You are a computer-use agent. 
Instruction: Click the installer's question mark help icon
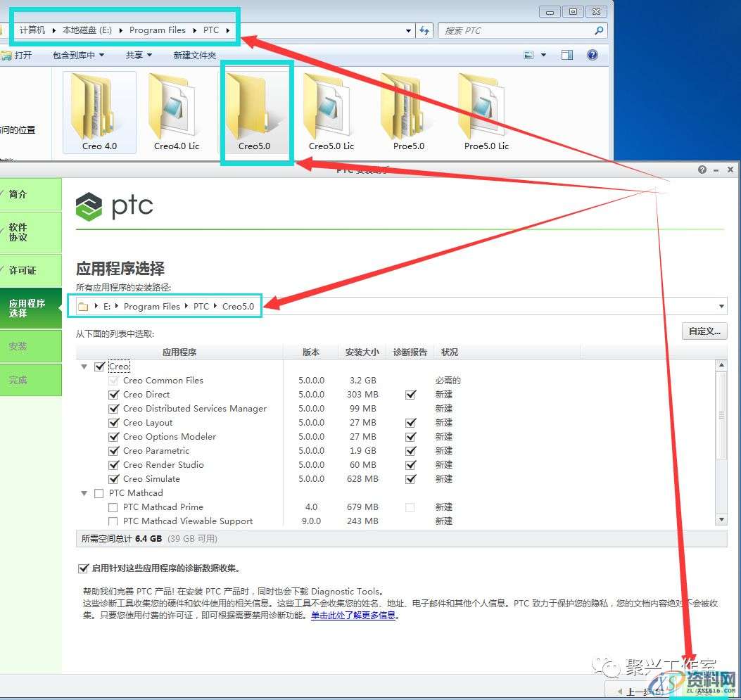click(702, 170)
